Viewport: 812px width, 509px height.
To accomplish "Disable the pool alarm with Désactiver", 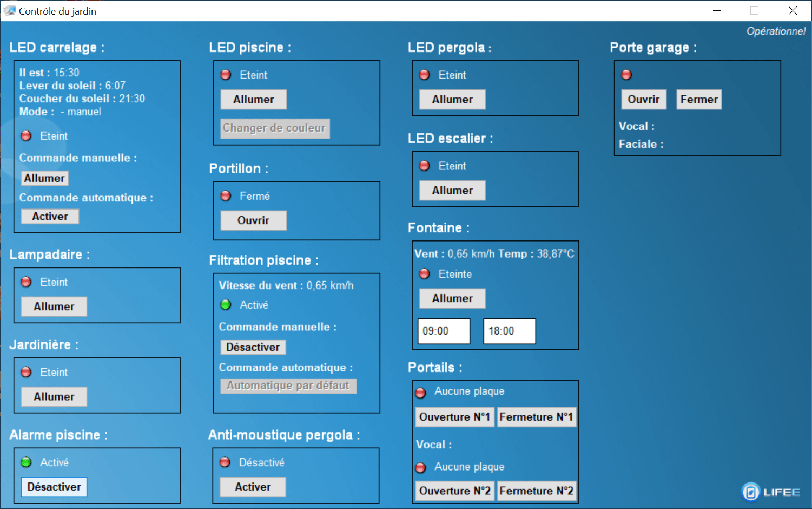I will pos(54,487).
